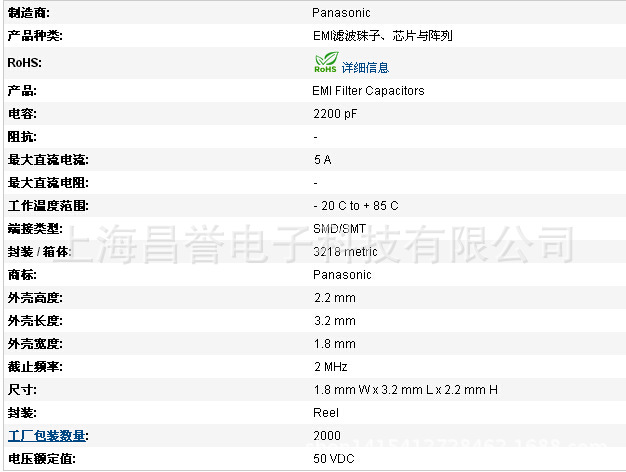Click the 截止频率 row label
The image size is (626, 472).
coord(35,367)
